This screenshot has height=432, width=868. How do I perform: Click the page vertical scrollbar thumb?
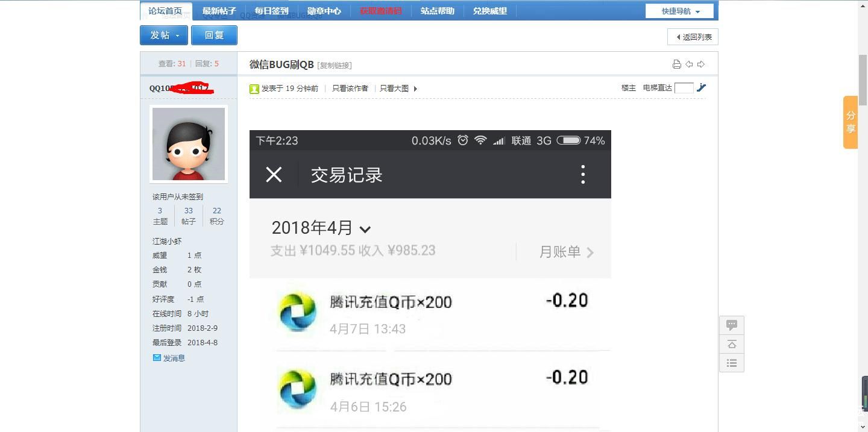[863, 80]
